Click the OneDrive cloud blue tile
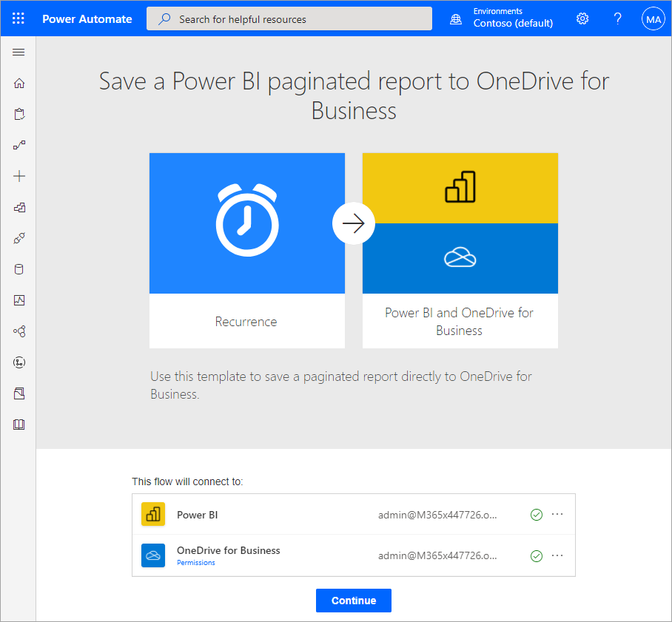The width and height of the screenshot is (672, 622). (460, 258)
